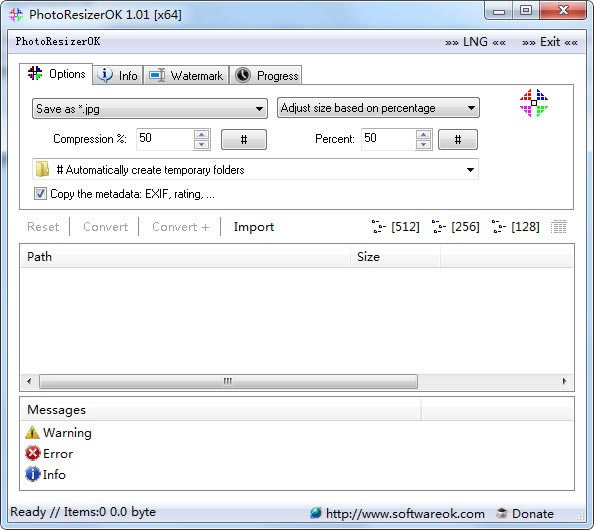Click the Warning triangle icon in Messages
Viewport: 594px width, 530px height.
[x=33, y=432]
